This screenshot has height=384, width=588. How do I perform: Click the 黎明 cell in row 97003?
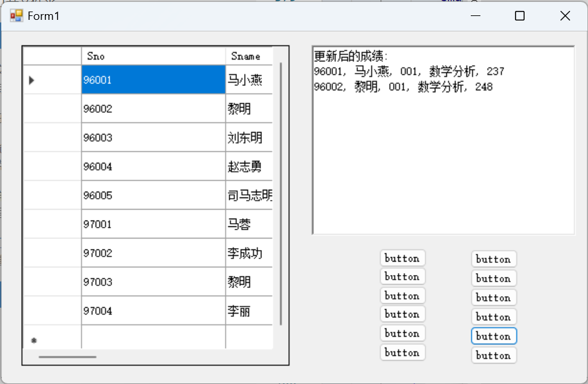pyautogui.click(x=249, y=282)
